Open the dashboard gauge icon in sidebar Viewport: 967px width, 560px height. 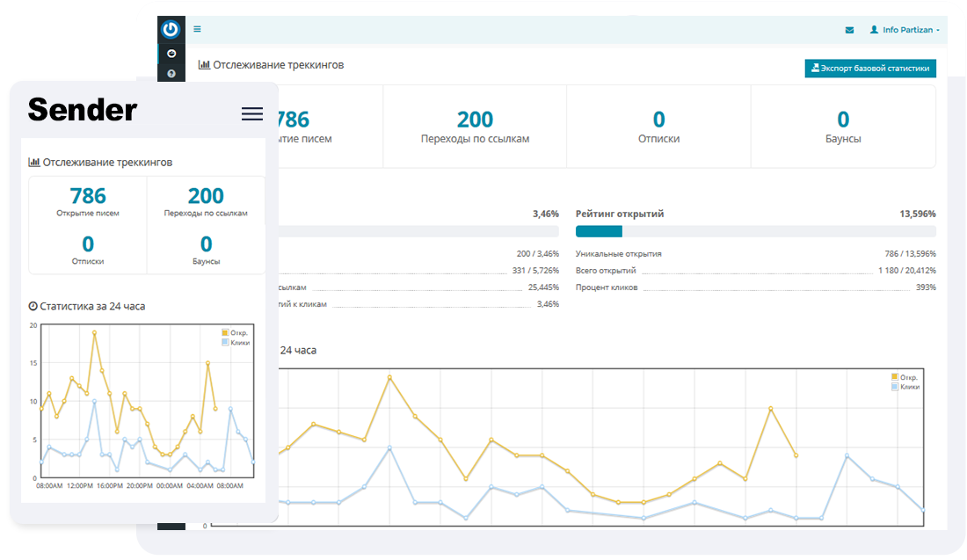[171, 54]
